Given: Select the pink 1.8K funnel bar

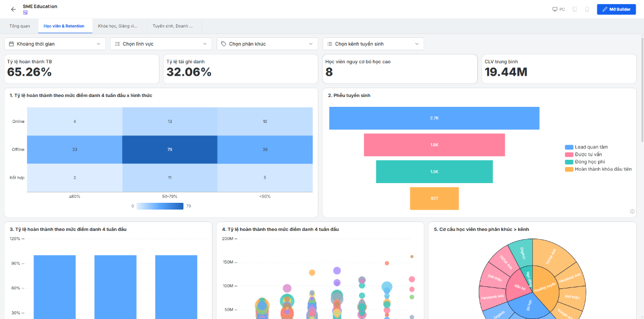Looking at the screenshot, I should pos(434,145).
